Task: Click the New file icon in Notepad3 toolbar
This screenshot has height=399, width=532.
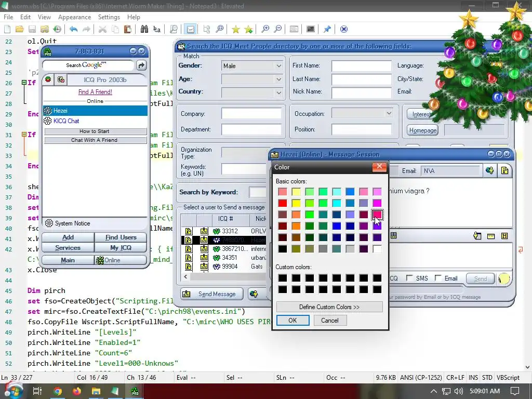Action: pos(7,29)
